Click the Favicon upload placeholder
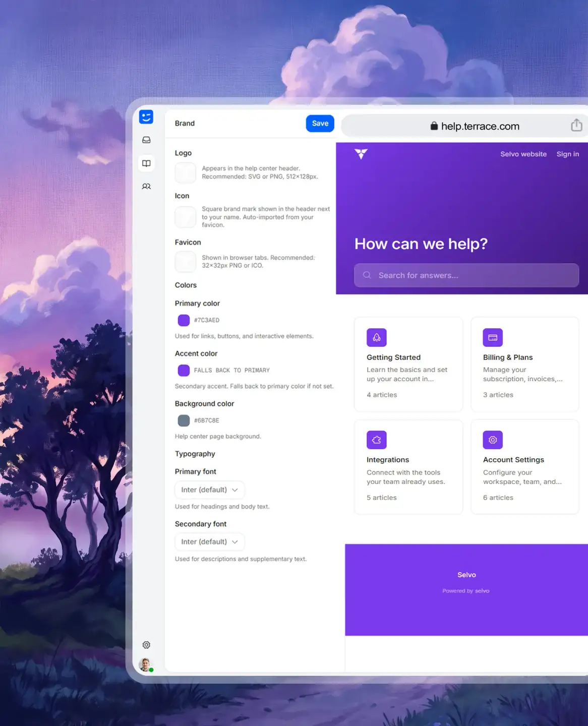Image resolution: width=588 pixels, height=726 pixels. click(185, 262)
